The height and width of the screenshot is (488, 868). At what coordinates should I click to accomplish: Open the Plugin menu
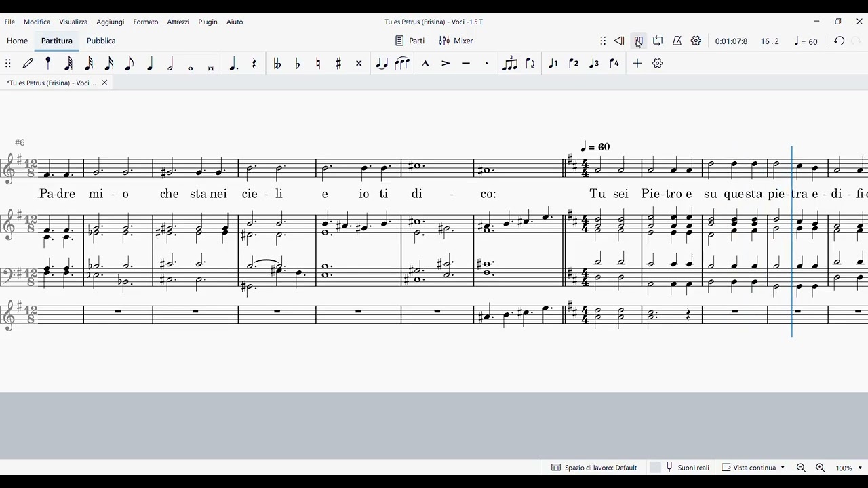(x=208, y=22)
